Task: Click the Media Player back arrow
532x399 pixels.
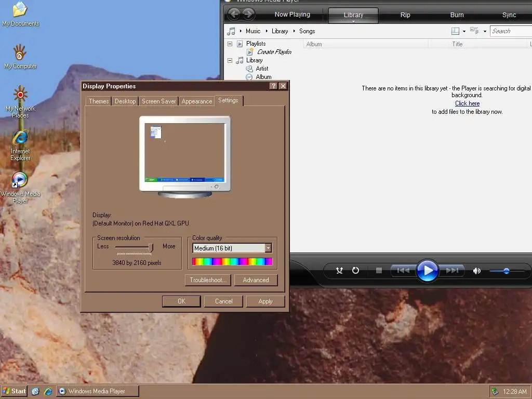Action: click(234, 14)
